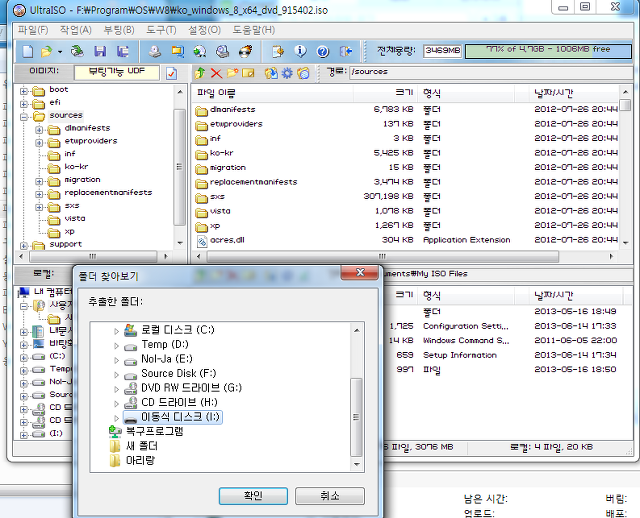
Task: Click the Open file folder icon
Action: coord(46,51)
